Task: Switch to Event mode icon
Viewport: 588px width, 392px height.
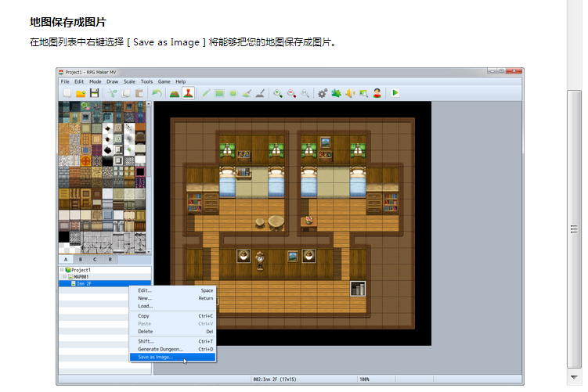Action: pos(188,93)
